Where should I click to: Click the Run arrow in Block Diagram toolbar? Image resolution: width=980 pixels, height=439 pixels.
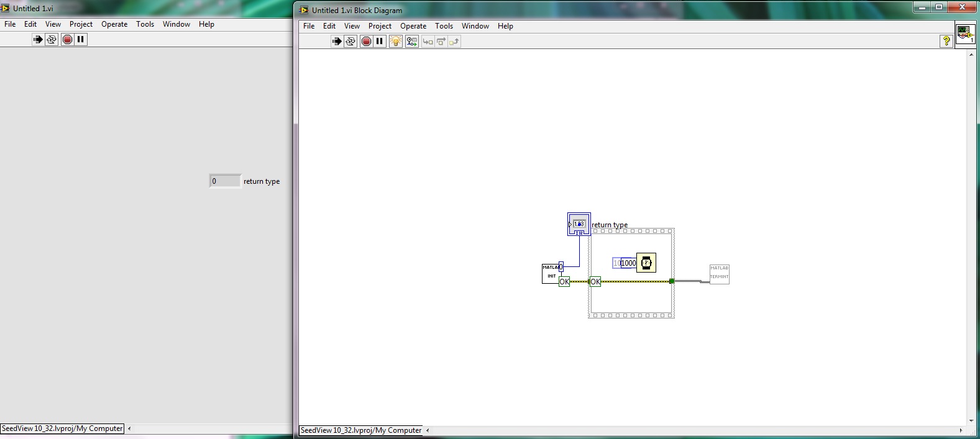point(337,42)
